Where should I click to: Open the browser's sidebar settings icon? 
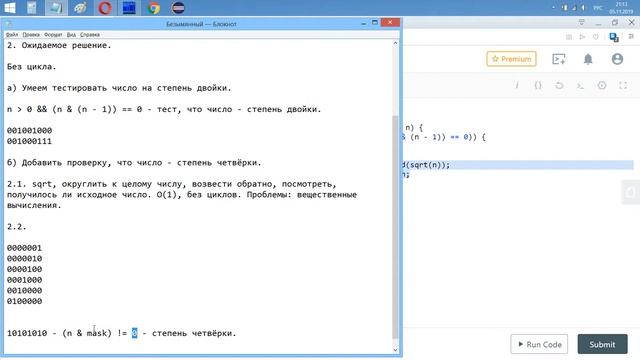[631, 37]
